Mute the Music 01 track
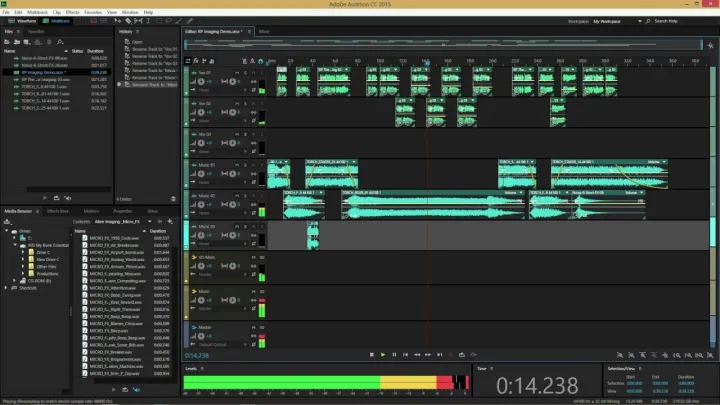Screen dimensions: 720x405 pos(237,165)
